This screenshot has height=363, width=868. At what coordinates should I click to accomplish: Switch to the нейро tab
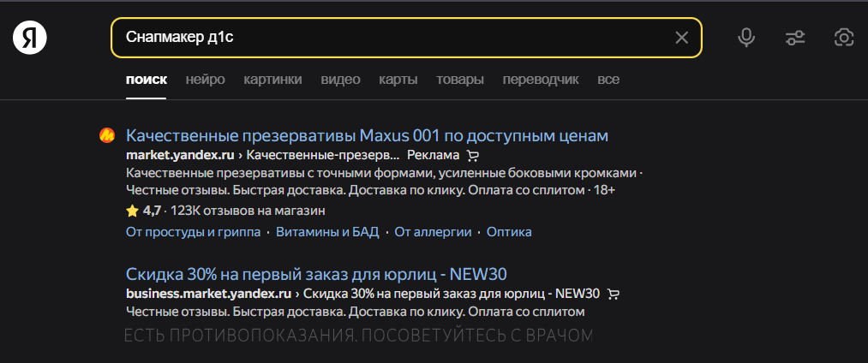point(206,80)
